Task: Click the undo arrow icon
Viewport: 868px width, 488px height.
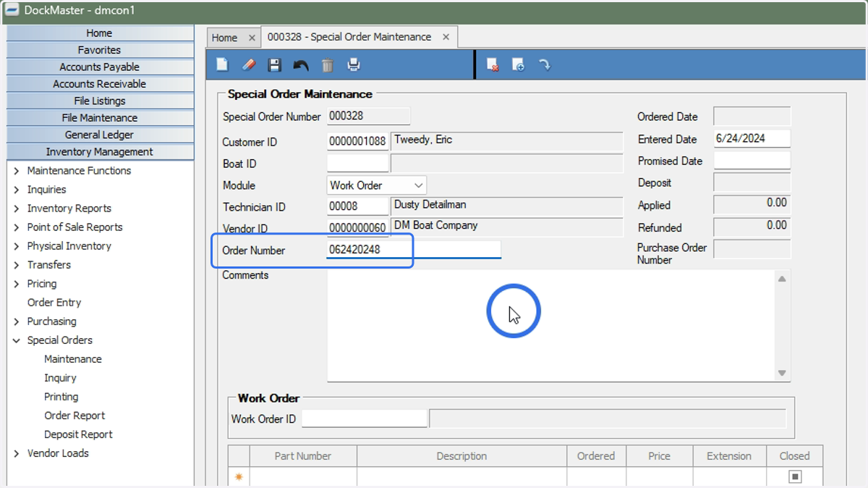Action: click(x=301, y=65)
